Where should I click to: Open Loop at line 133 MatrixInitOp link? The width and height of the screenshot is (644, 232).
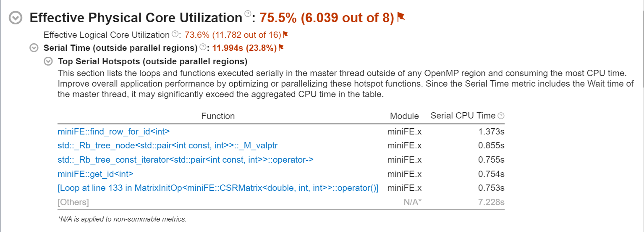(218, 188)
